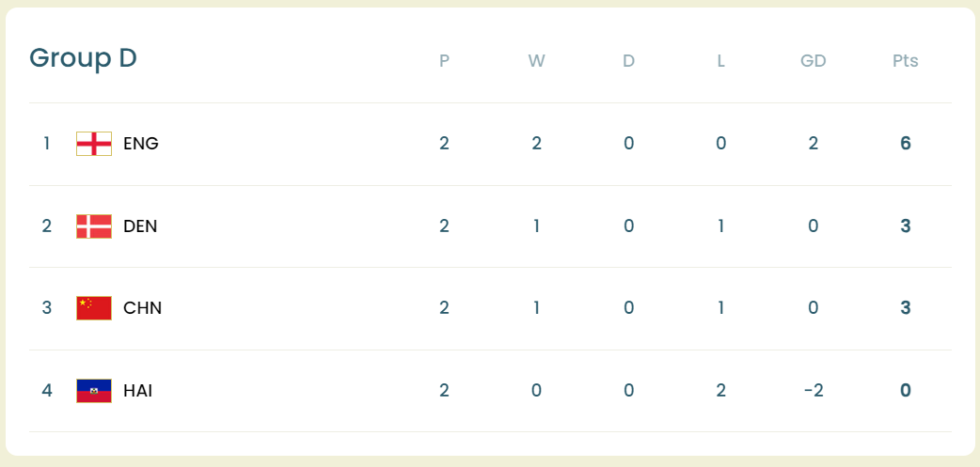Image resolution: width=980 pixels, height=467 pixels.
Task: Click the Haiti flag icon
Action: click(x=94, y=391)
